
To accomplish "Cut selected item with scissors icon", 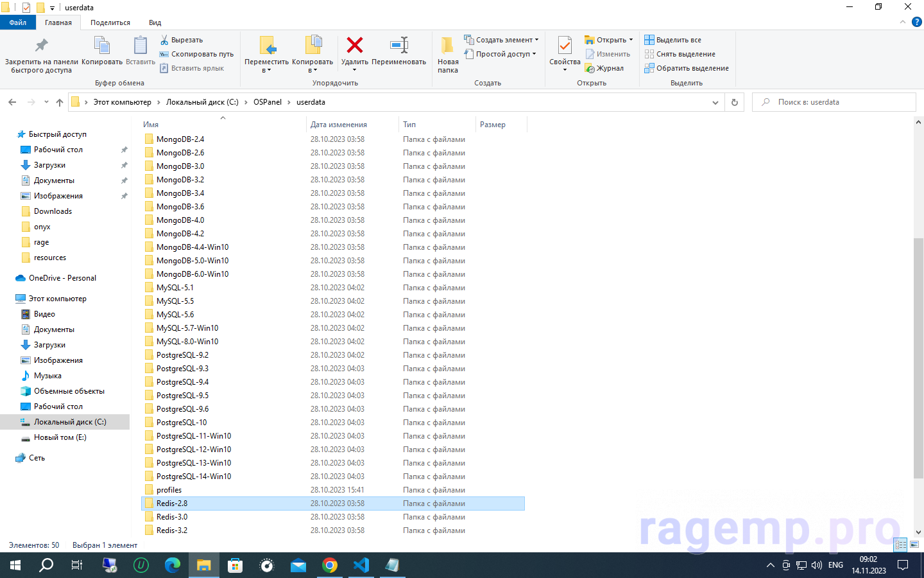I will (182, 40).
